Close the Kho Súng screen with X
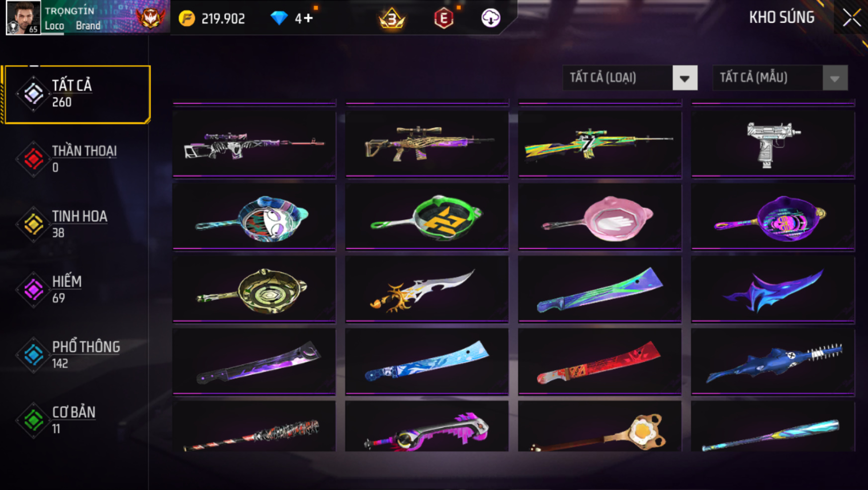Viewport: 868px width, 490px height. coord(852,18)
